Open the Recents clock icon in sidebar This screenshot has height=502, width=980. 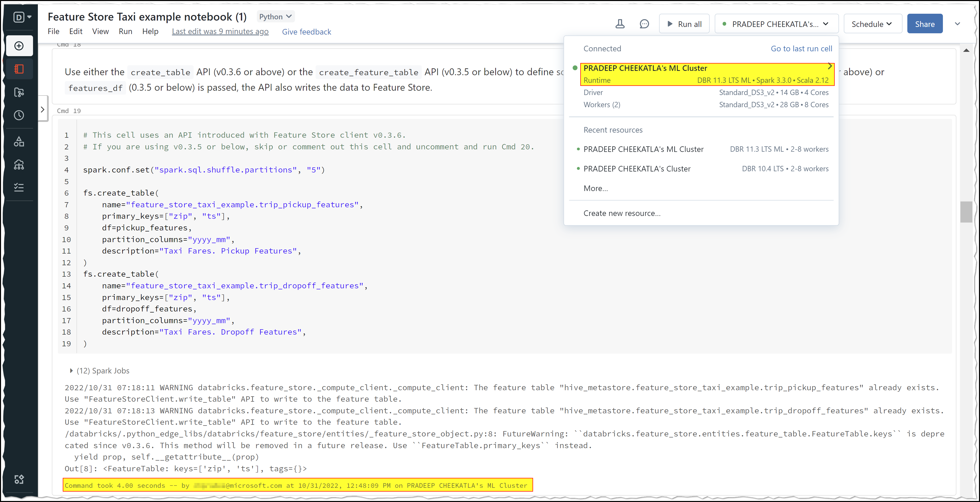[x=19, y=115]
